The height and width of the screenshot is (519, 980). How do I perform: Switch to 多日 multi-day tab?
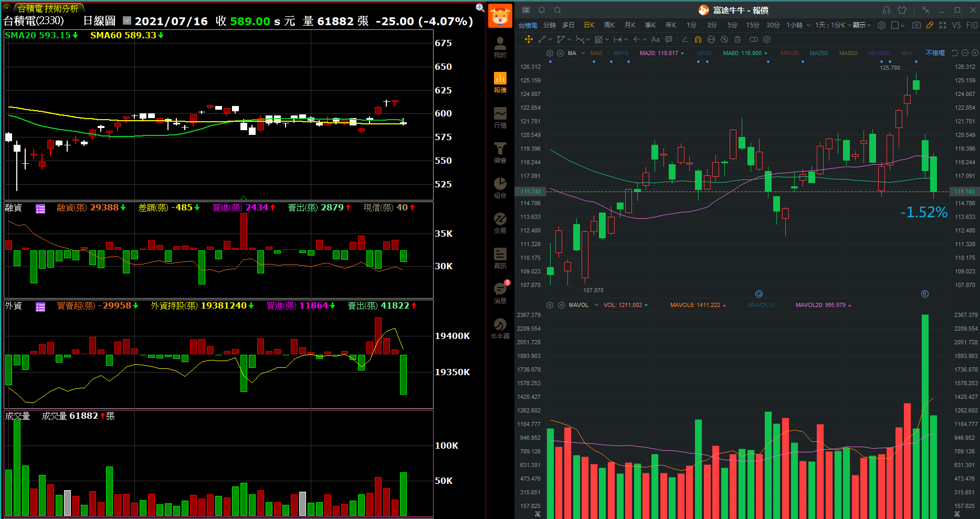tap(568, 25)
